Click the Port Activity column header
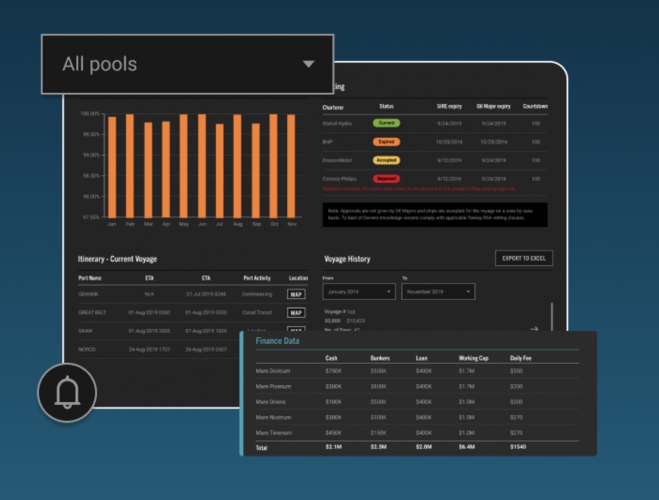 (x=257, y=278)
